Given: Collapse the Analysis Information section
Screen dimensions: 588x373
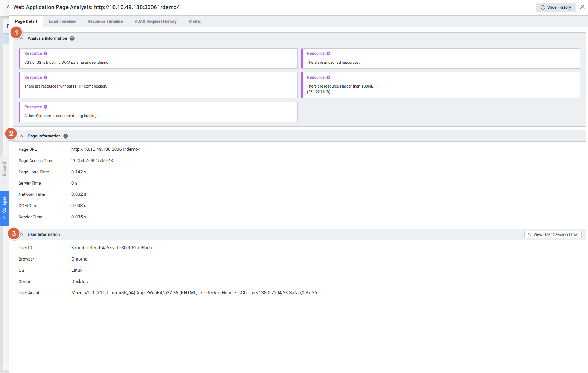Looking at the screenshot, I should tap(22, 38).
